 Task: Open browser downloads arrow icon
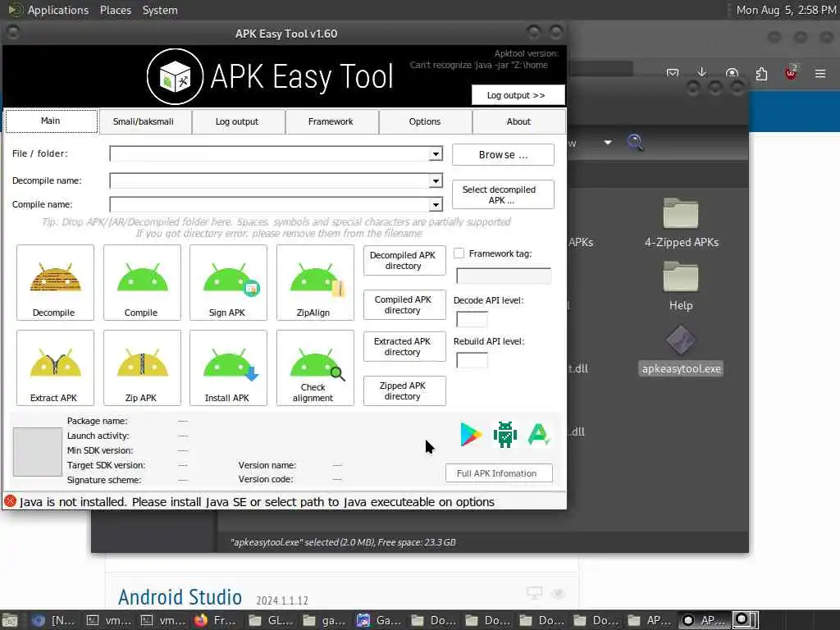[x=702, y=72]
